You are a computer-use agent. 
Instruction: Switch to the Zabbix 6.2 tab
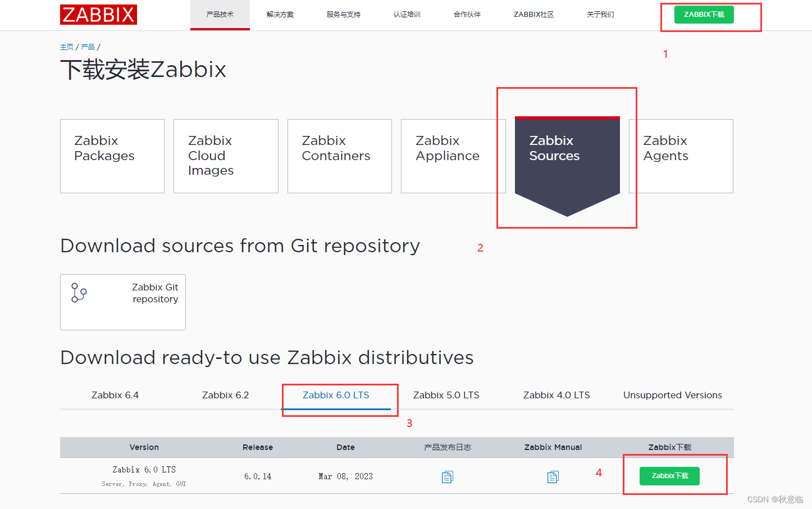click(x=225, y=395)
